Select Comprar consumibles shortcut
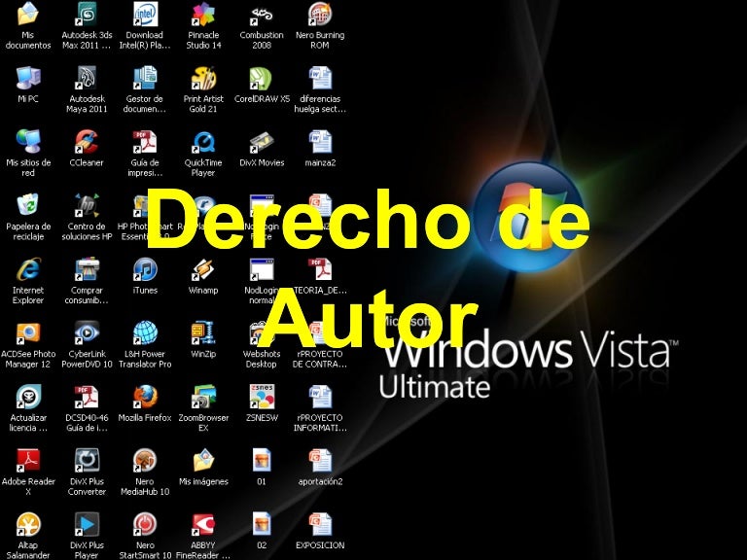 tap(87, 269)
